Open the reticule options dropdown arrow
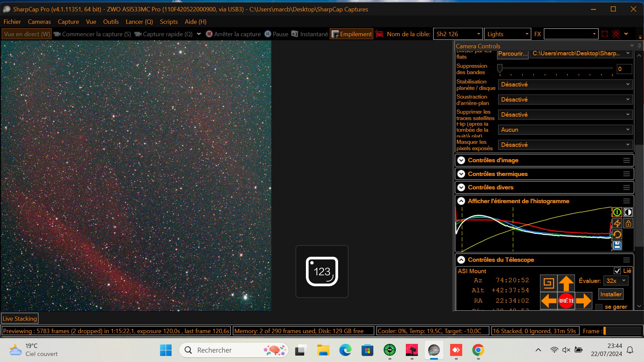Image resolution: width=644 pixels, height=362 pixels. pyautogui.click(x=626, y=34)
